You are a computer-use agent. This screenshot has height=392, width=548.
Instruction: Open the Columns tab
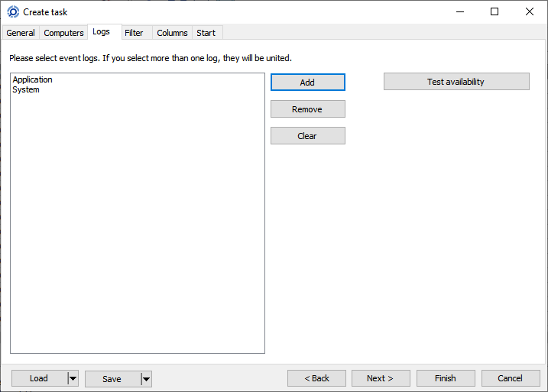point(172,33)
